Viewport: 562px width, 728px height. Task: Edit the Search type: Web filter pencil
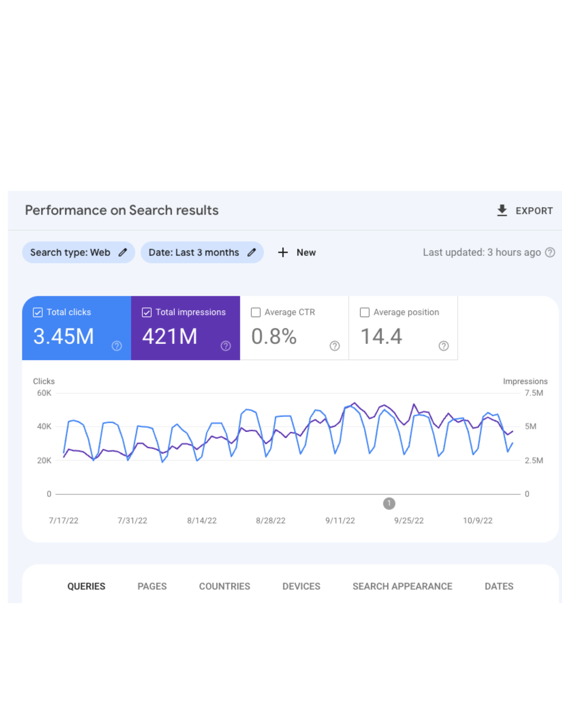coord(123,252)
